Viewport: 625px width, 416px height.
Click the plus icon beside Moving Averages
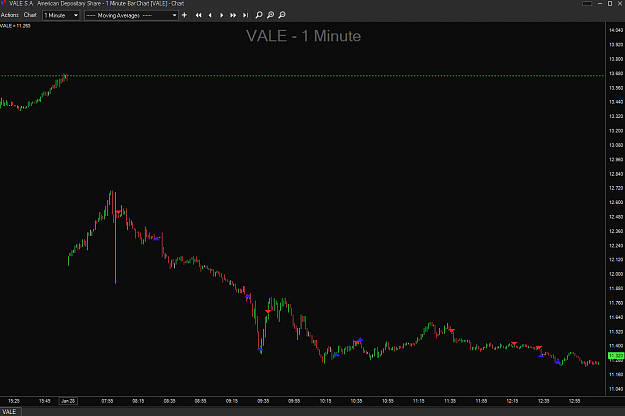click(184, 15)
